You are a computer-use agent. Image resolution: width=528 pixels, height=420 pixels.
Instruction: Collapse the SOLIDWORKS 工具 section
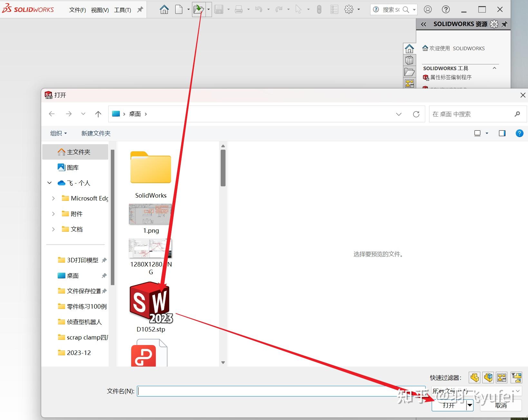point(494,68)
